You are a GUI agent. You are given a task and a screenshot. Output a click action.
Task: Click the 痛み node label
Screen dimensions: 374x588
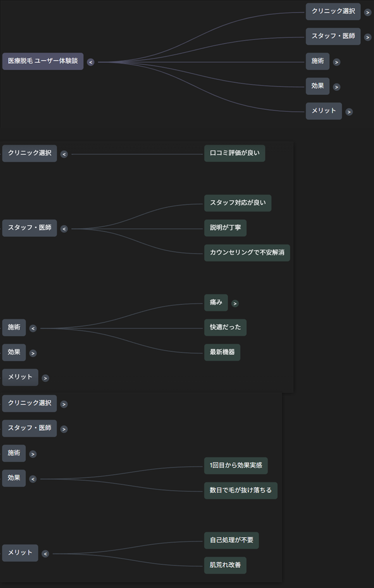(216, 303)
